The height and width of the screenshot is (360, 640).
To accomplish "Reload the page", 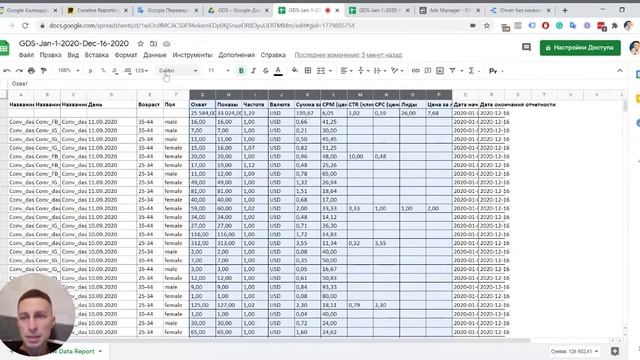I will (x=25, y=25).
